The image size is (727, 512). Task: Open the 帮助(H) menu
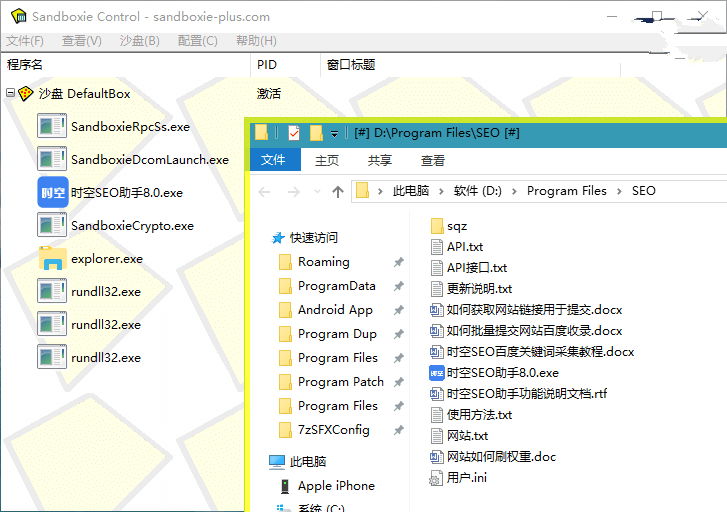tap(256, 41)
